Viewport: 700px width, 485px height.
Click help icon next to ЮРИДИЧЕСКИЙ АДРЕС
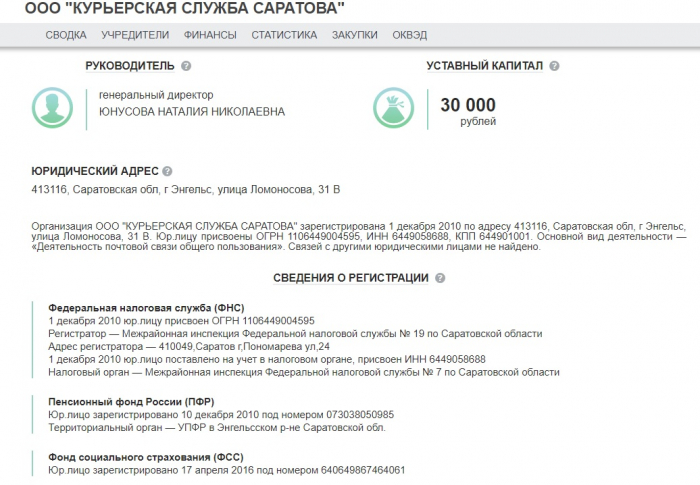167,171
